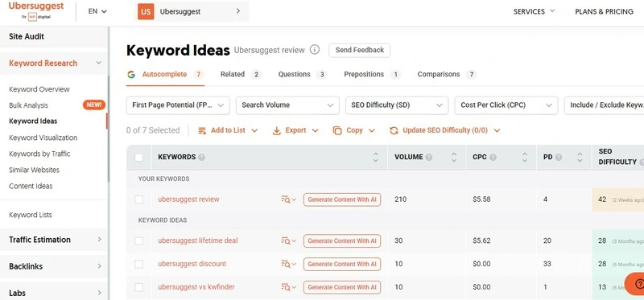This screenshot has height=300, width=644.
Task: Go to Keywords by Traffic
Action: [39, 154]
